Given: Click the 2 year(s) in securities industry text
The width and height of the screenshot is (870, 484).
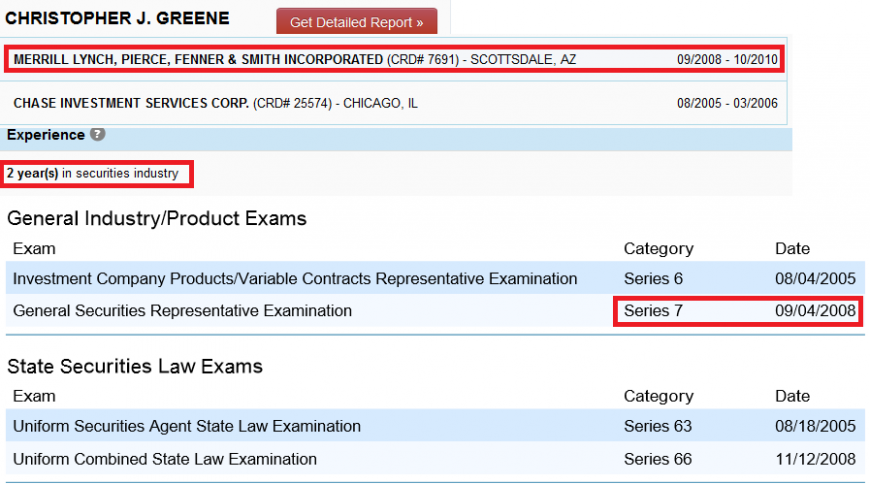Looking at the screenshot, I should click(x=93, y=173).
